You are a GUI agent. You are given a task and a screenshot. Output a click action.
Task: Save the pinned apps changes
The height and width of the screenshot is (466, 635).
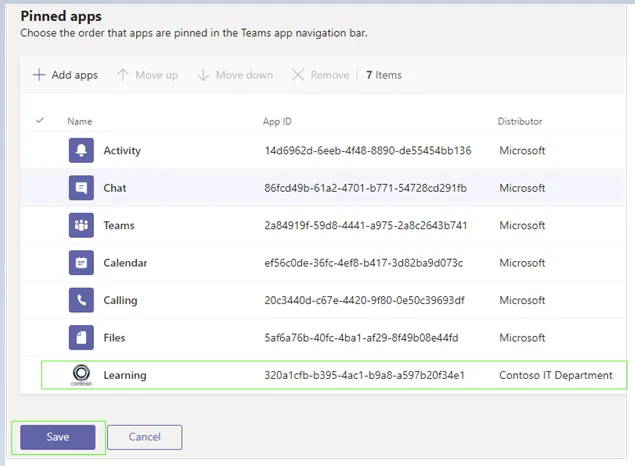[58, 437]
